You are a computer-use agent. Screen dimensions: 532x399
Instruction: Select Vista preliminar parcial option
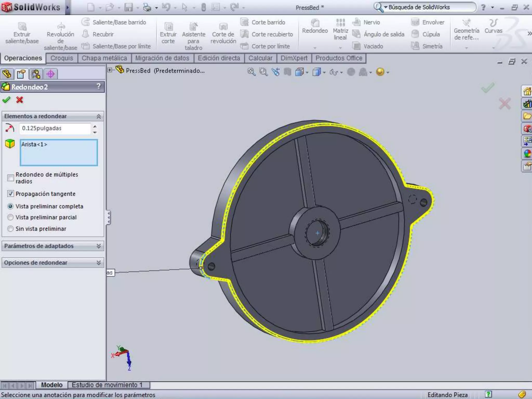pos(11,217)
